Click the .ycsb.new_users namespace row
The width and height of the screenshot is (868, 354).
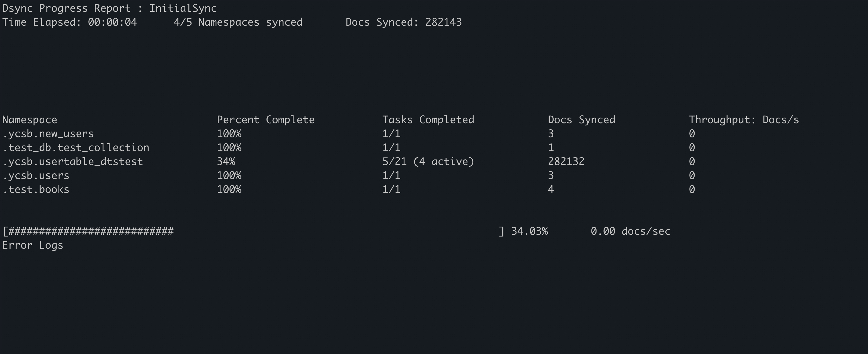48,134
